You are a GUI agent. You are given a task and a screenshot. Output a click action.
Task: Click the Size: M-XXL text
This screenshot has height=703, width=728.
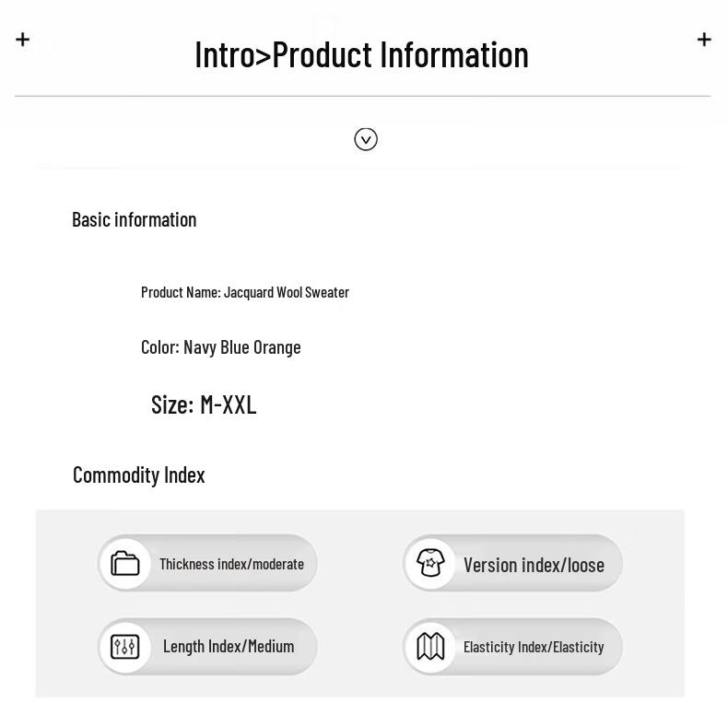click(204, 404)
